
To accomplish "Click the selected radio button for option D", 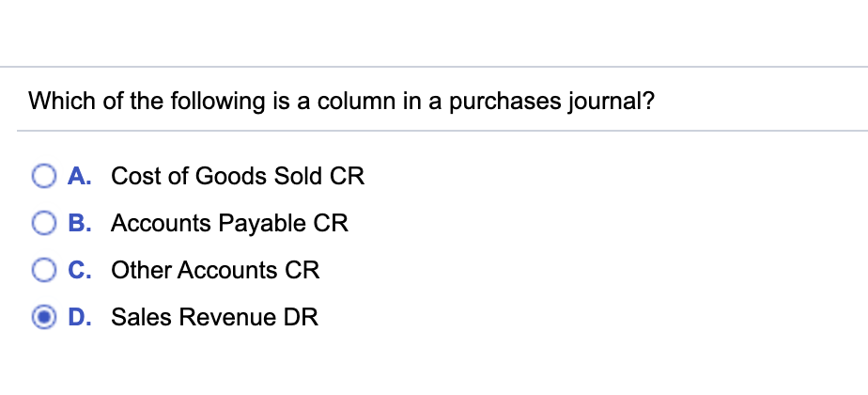I will (44, 318).
